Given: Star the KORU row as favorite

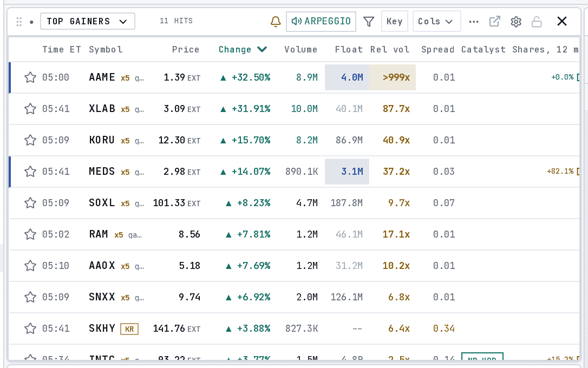Looking at the screenshot, I should [30, 140].
